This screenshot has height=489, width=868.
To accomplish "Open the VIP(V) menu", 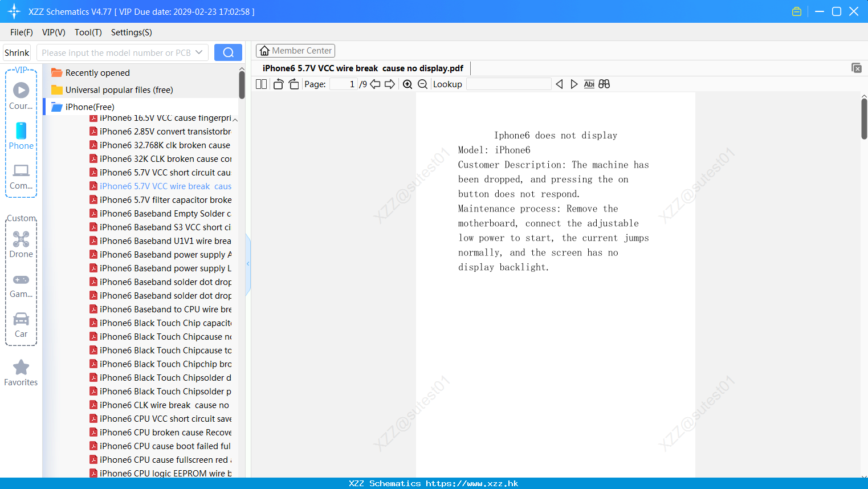I will pyautogui.click(x=54, y=32).
